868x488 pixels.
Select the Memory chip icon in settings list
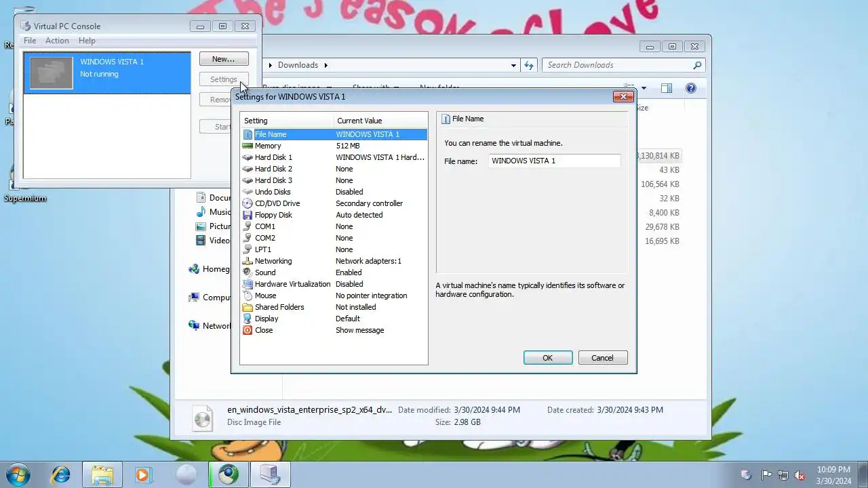click(248, 146)
